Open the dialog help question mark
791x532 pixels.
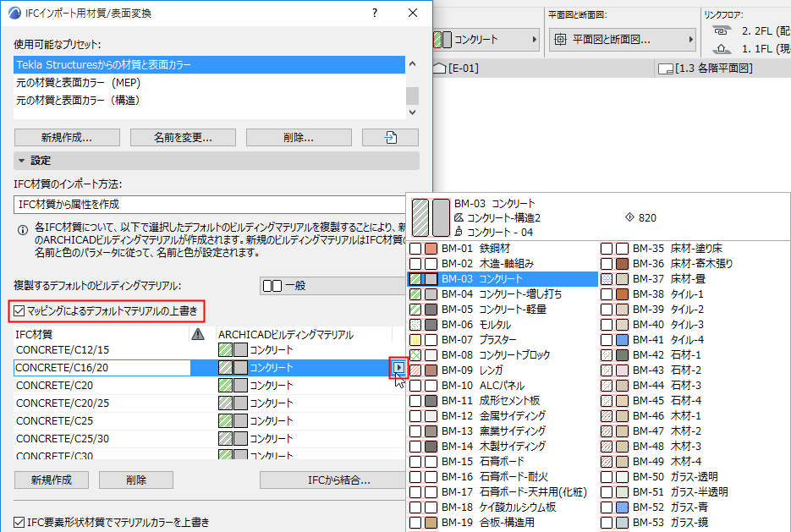(374, 14)
